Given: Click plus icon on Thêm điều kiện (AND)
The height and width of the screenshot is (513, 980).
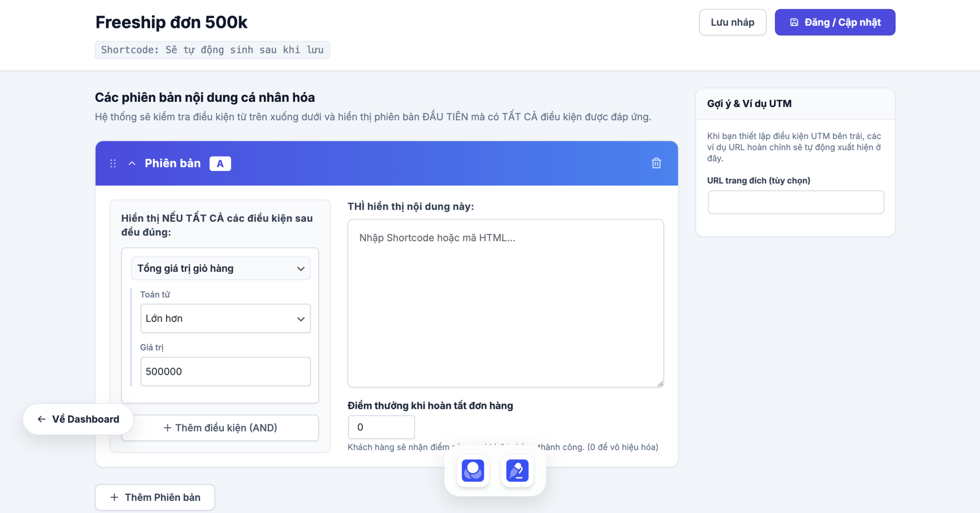Looking at the screenshot, I should pos(167,428).
